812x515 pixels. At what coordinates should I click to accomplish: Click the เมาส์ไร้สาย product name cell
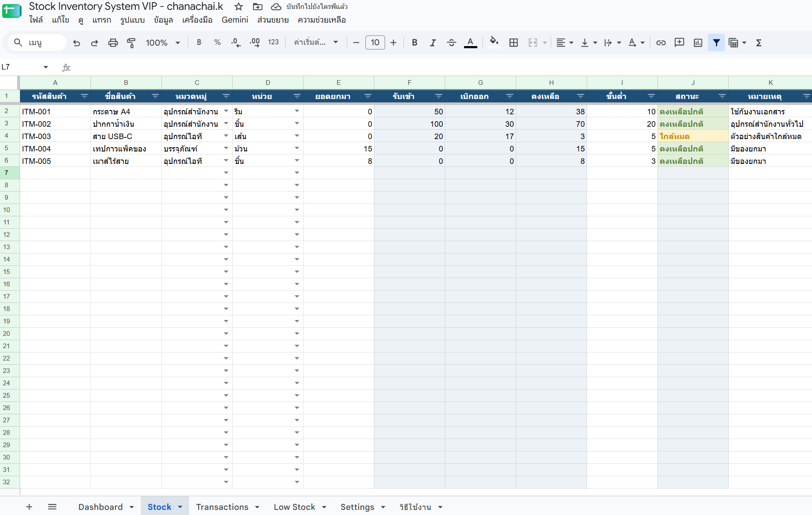tap(126, 161)
